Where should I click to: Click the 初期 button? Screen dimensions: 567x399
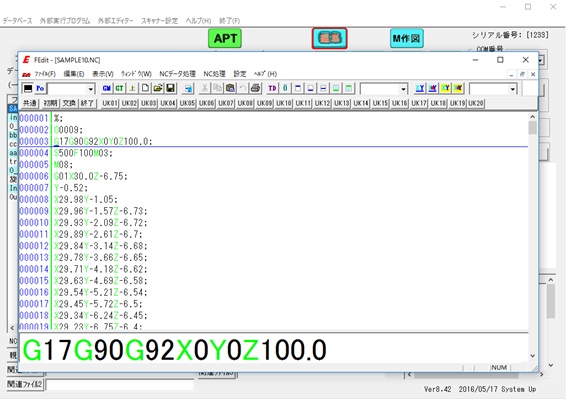50,103
